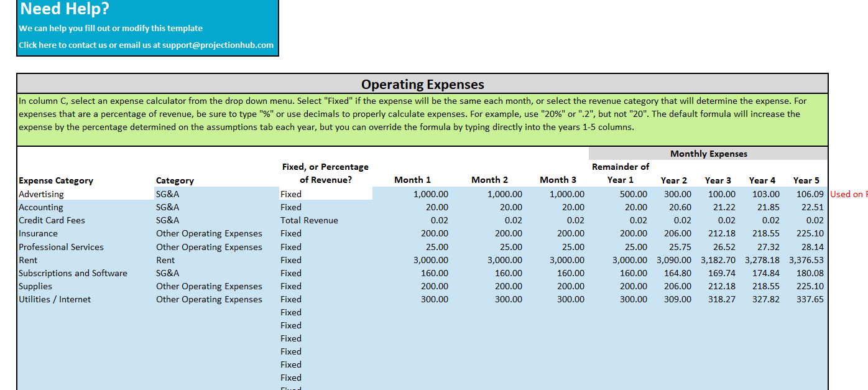Click the Monthly Expenses header cell
The width and height of the screenshot is (868, 390).
click(708, 154)
